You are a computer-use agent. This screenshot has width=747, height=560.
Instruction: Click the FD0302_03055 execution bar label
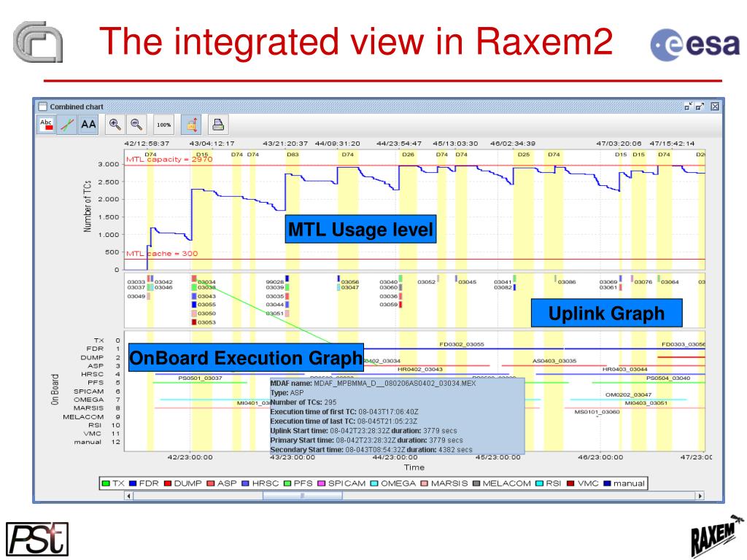click(462, 344)
